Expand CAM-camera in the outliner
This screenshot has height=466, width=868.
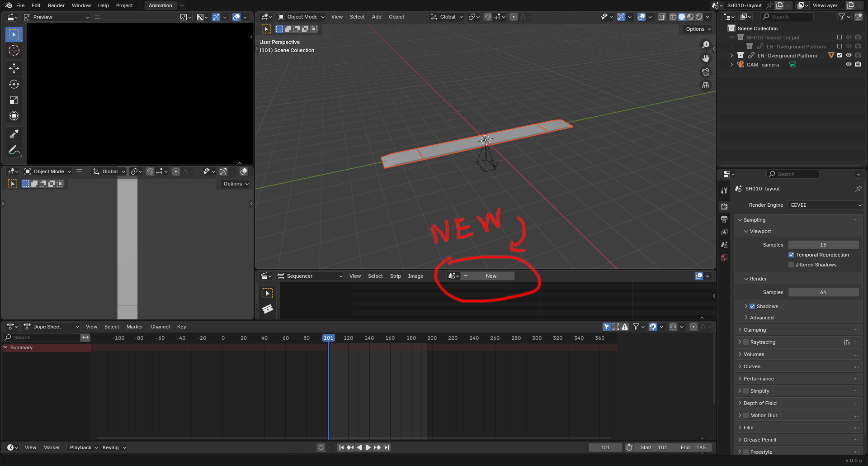tap(731, 65)
